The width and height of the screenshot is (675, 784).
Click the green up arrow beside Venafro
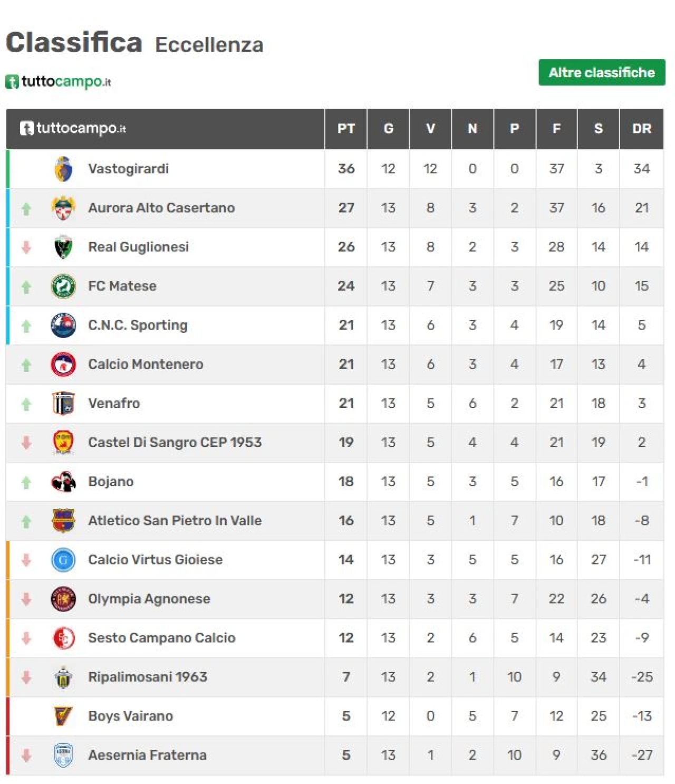coord(26,404)
